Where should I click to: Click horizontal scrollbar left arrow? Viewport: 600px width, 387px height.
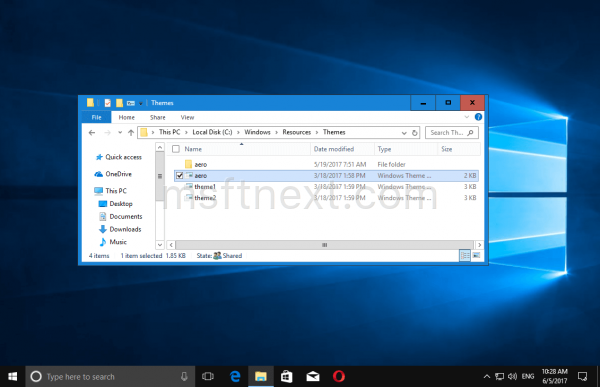pos(171,245)
